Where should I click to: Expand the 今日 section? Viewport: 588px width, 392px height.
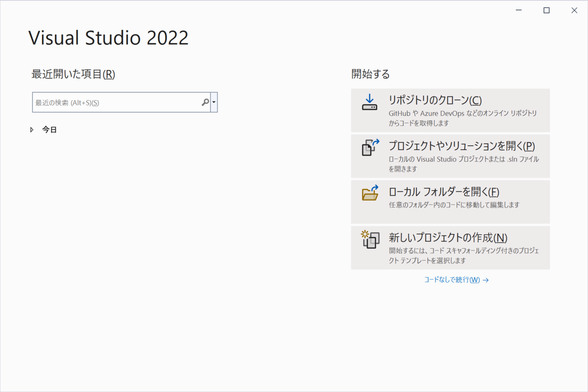click(x=49, y=129)
